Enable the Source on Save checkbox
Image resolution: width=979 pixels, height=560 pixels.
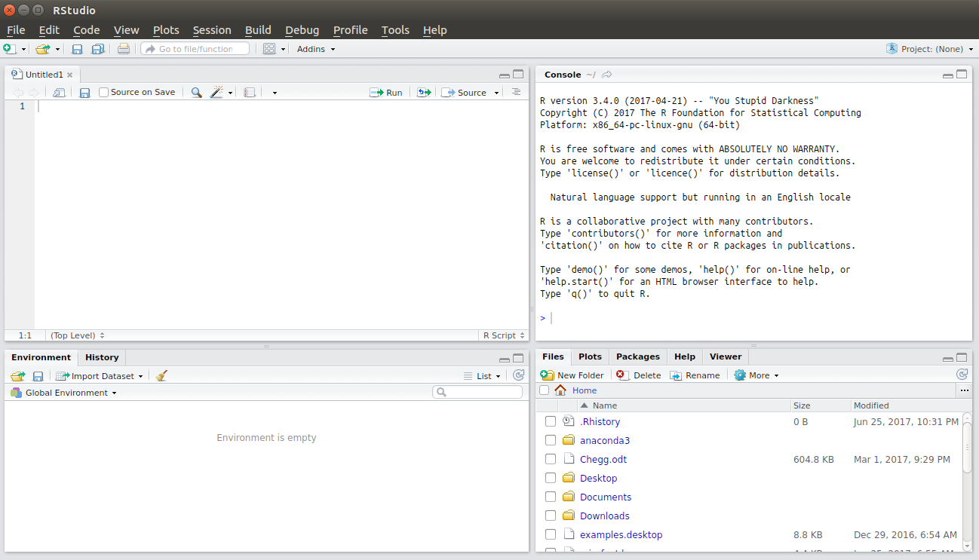point(104,93)
